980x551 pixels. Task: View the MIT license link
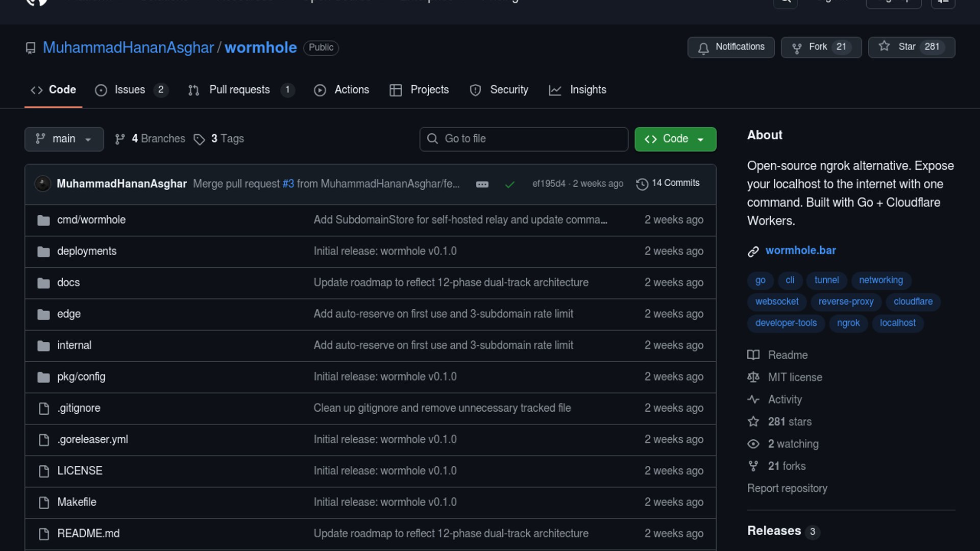[795, 377]
